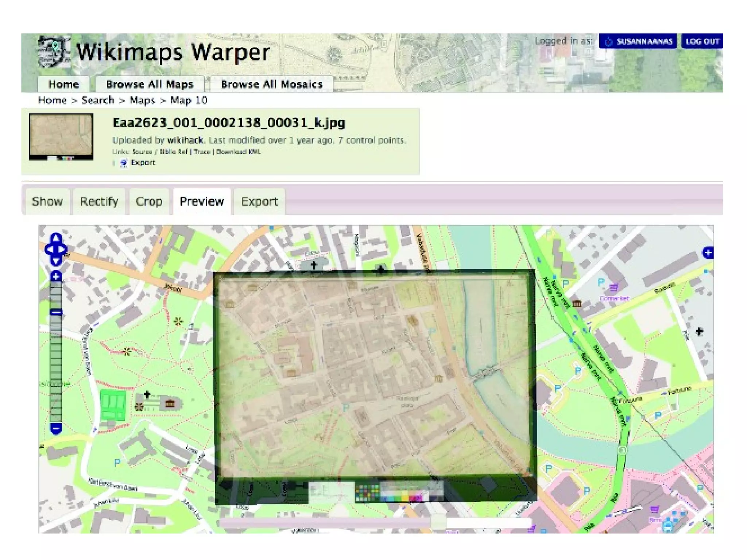Click the map thumbnail image

point(61,136)
